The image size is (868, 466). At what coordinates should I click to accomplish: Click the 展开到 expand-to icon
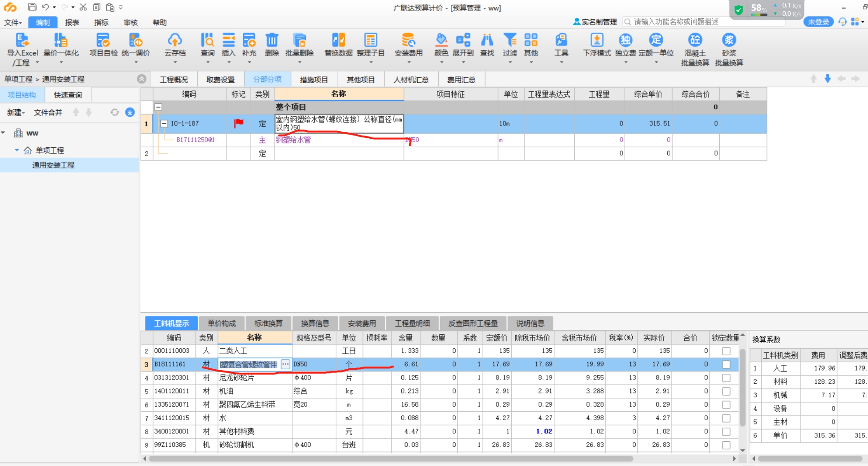click(x=463, y=40)
